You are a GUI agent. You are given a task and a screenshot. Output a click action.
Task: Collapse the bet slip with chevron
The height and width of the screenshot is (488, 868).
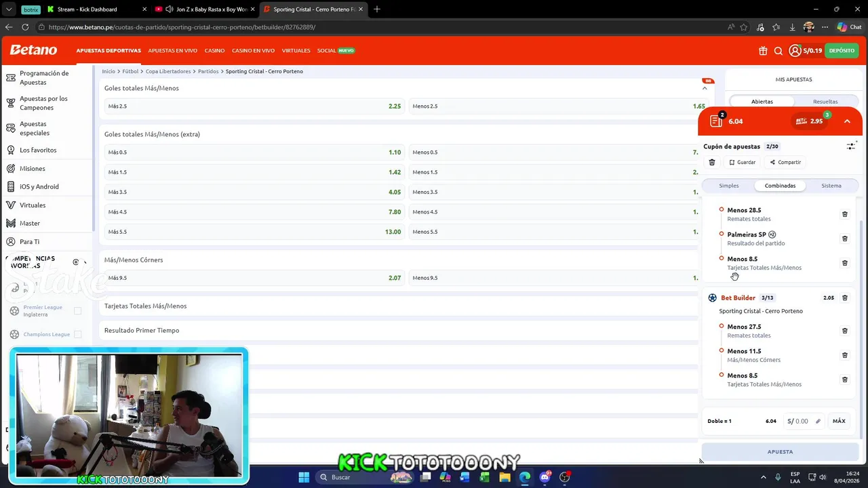(847, 121)
